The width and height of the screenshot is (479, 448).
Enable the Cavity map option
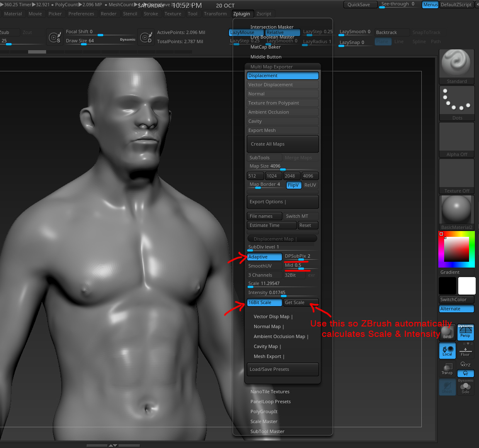(x=282, y=121)
